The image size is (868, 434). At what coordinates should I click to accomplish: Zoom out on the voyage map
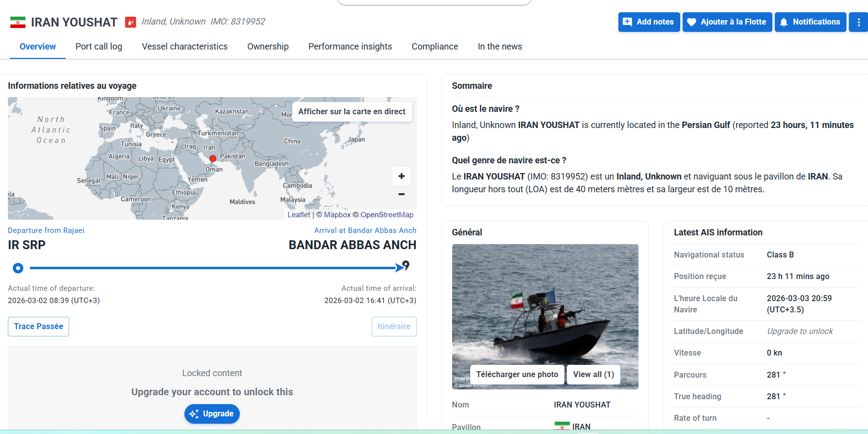[x=402, y=194]
